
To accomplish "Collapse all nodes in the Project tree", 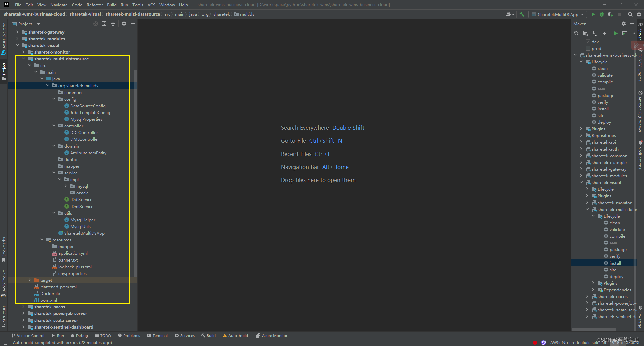I will 113,24.
